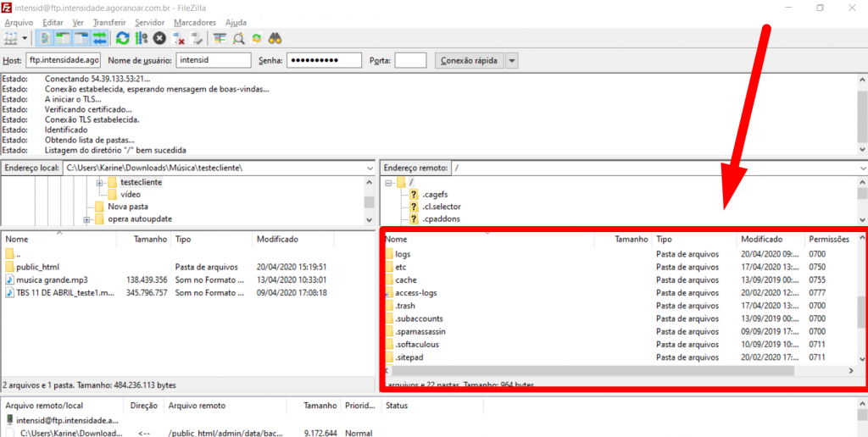The height and width of the screenshot is (437, 868).
Task: Sort remote files by Permissões column
Action: 829,240
